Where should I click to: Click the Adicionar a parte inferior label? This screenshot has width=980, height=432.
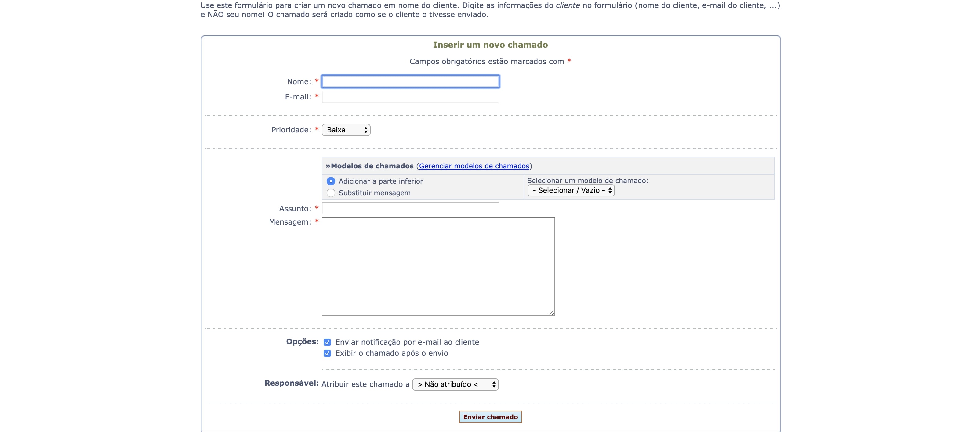coord(380,182)
